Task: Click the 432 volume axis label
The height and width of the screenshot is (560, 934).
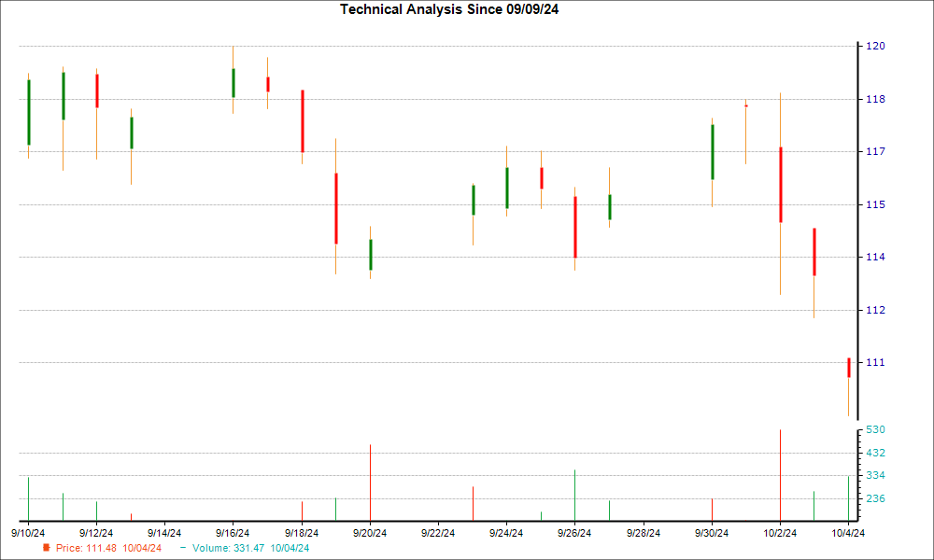Action: 875,453
